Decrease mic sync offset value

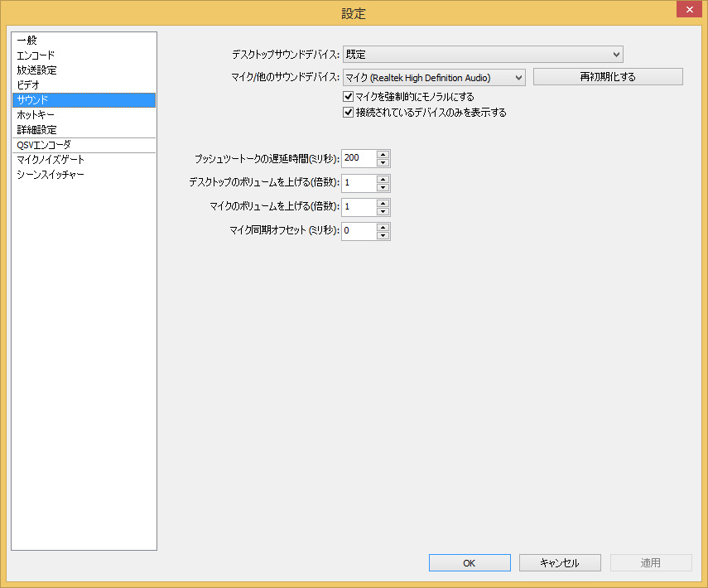[383, 235]
